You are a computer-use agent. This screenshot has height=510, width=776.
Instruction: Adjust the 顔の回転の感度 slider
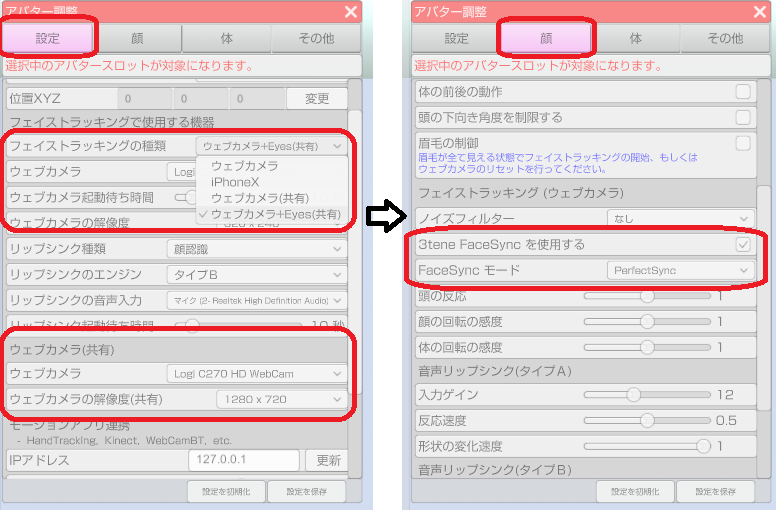(x=647, y=322)
